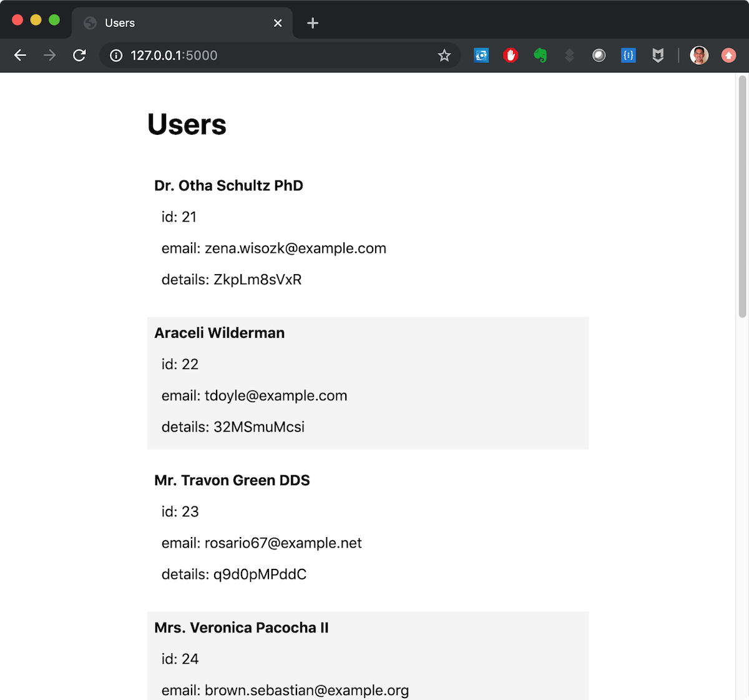The width and height of the screenshot is (749, 700).
Task: Select the name Mr. Travon Green DDS
Action: pos(232,480)
